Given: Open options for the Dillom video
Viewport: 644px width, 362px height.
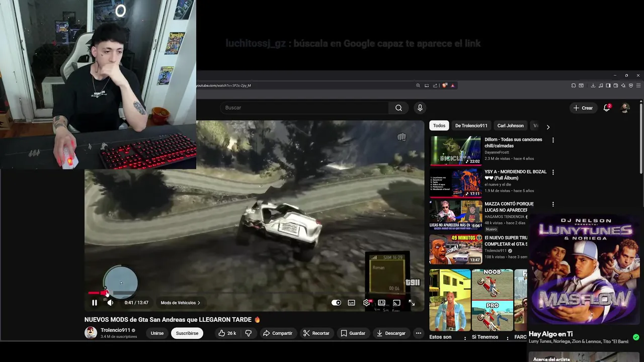Looking at the screenshot, I should click(553, 140).
